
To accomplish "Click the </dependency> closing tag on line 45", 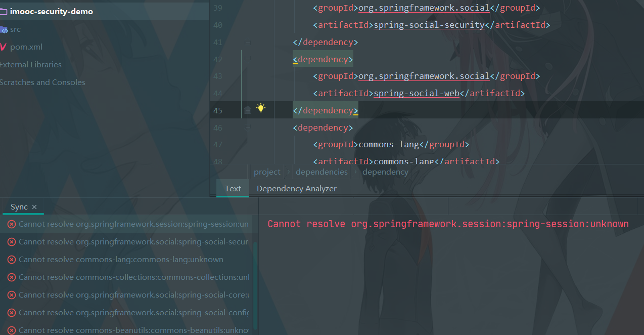I will point(326,110).
